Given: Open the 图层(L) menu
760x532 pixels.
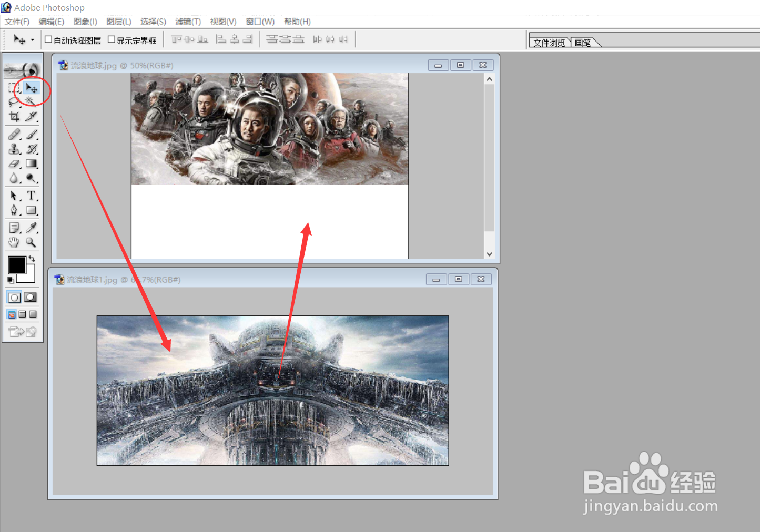Looking at the screenshot, I should (119, 22).
